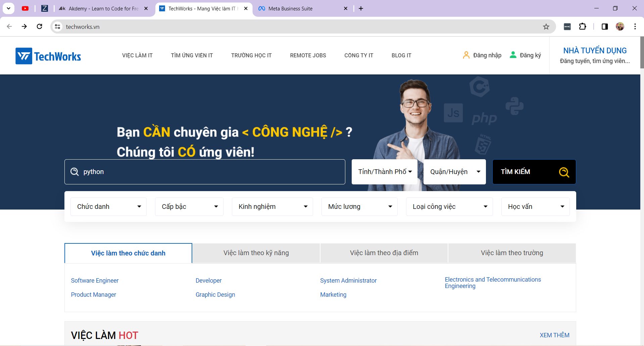Open the browser Extensions puzzle icon
Viewport: 644px width, 346px height.
pyautogui.click(x=583, y=26)
